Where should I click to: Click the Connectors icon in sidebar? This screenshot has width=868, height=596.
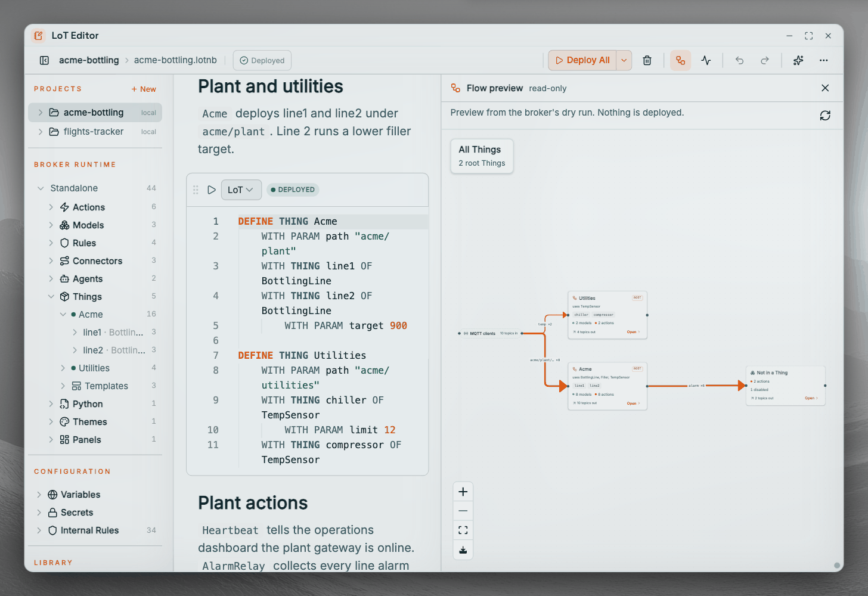click(x=64, y=261)
